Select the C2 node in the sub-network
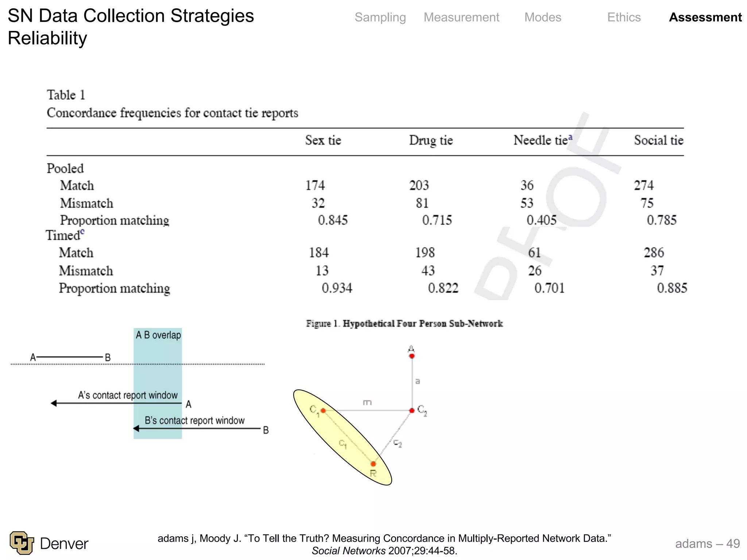The height and width of the screenshot is (560, 747). pos(412,411)
